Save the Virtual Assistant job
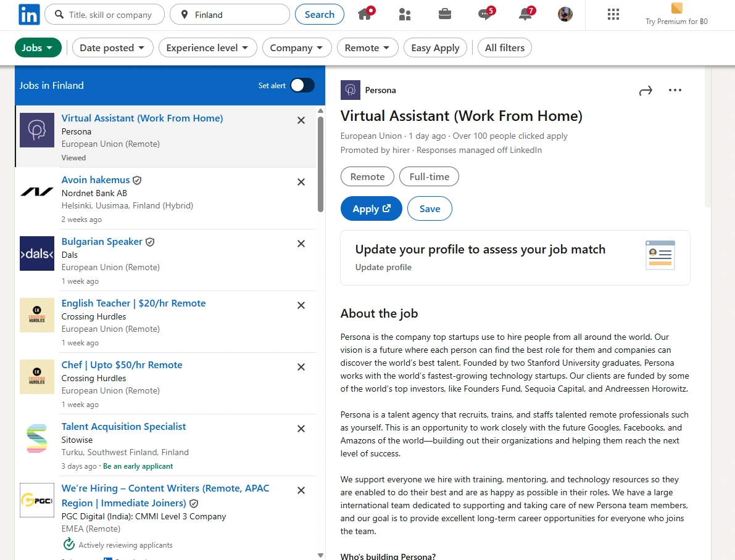Image resolution: width=735 pixels, height=560 pixels. tap(430, 208)
